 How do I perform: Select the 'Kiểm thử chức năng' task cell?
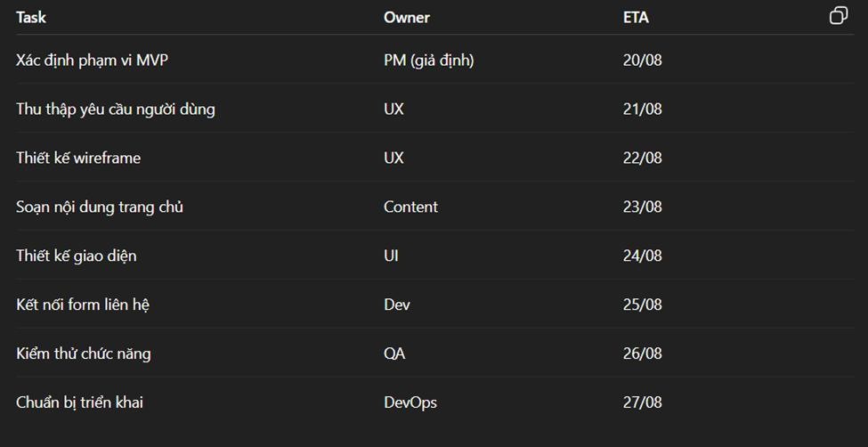coord(84,354)
